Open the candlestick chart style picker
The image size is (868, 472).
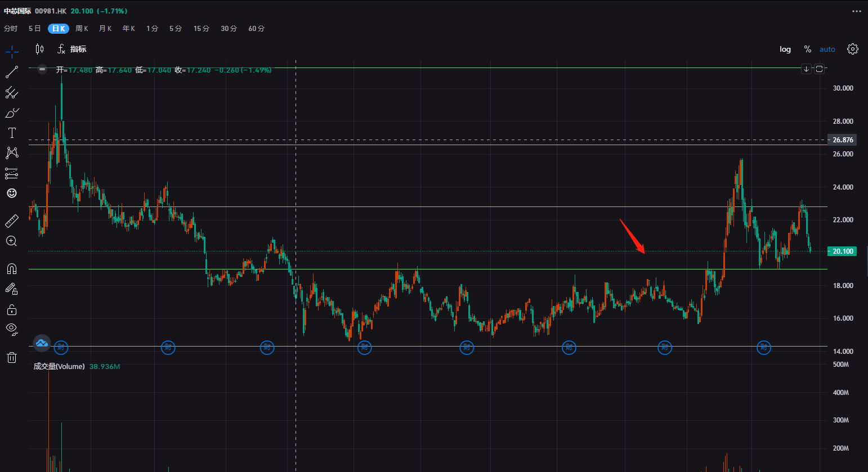point(39,49)
